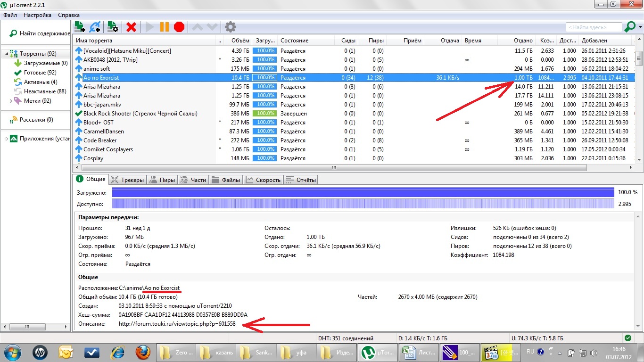Screen dimensions: 644x362
Task: Click the Найти здесь search field
Action: pos(593,27)
